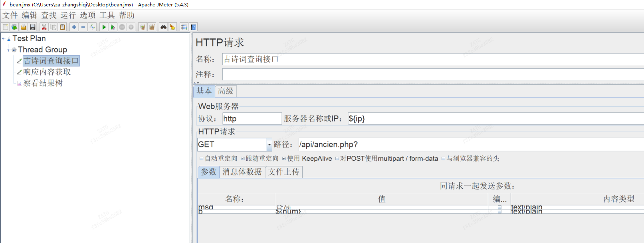Click the 注释 comment input field

(x=433, y=74)
